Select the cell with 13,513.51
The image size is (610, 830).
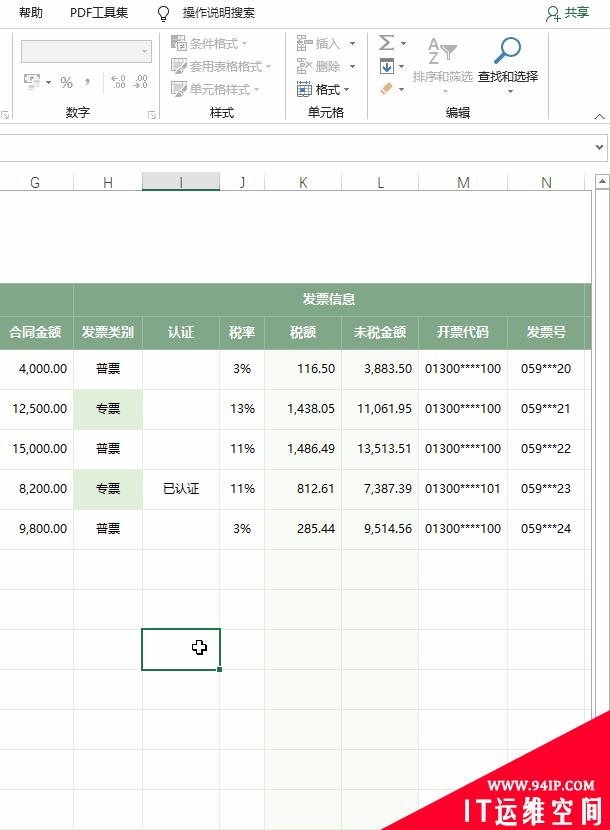(380, 449)
